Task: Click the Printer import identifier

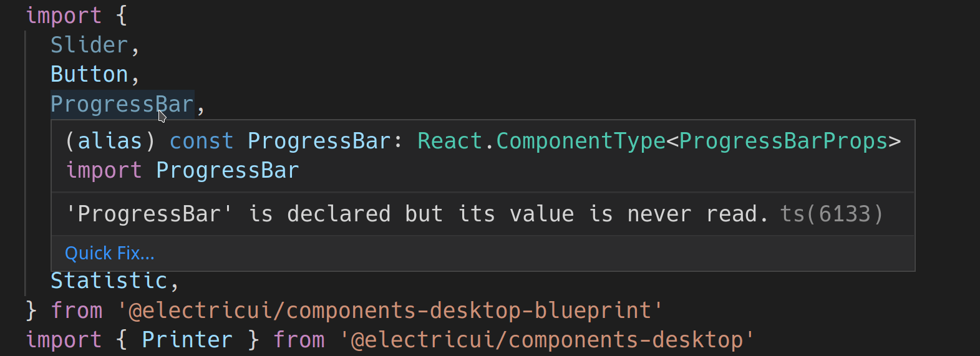Action: 187,340
